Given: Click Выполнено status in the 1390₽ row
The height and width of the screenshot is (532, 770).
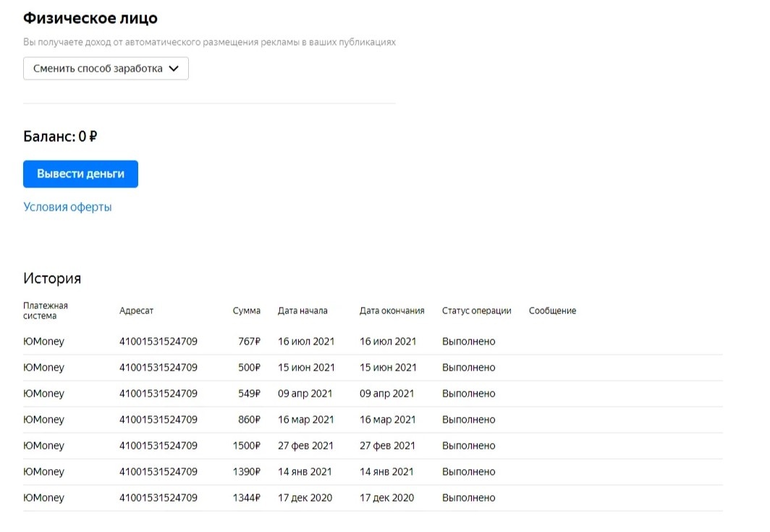Looking at the screenshot, I should (468, 472).
